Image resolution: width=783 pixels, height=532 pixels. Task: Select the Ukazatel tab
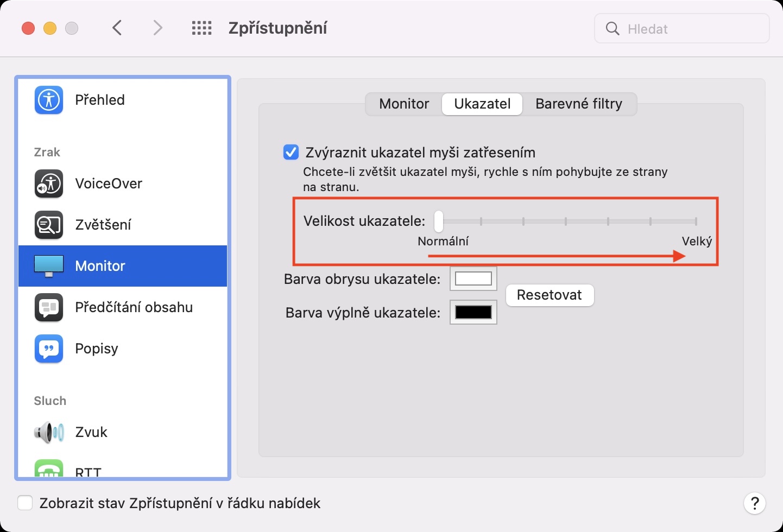click(x=482, y=104)
